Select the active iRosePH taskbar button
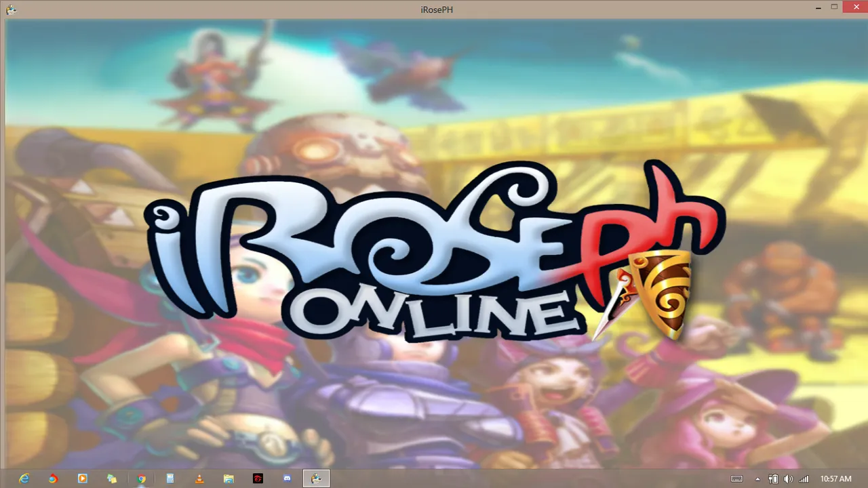Viewport: 868px width, 488px height. tap(316, 479)
